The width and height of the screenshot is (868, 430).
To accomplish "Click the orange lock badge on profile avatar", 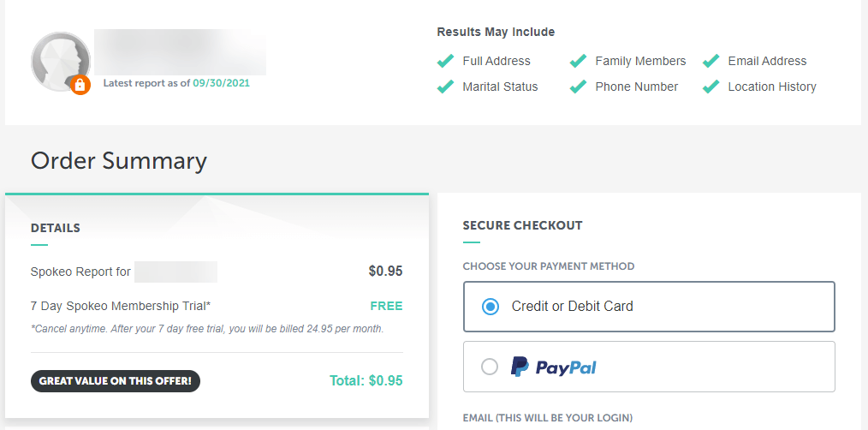I will (x=80, y=85).
